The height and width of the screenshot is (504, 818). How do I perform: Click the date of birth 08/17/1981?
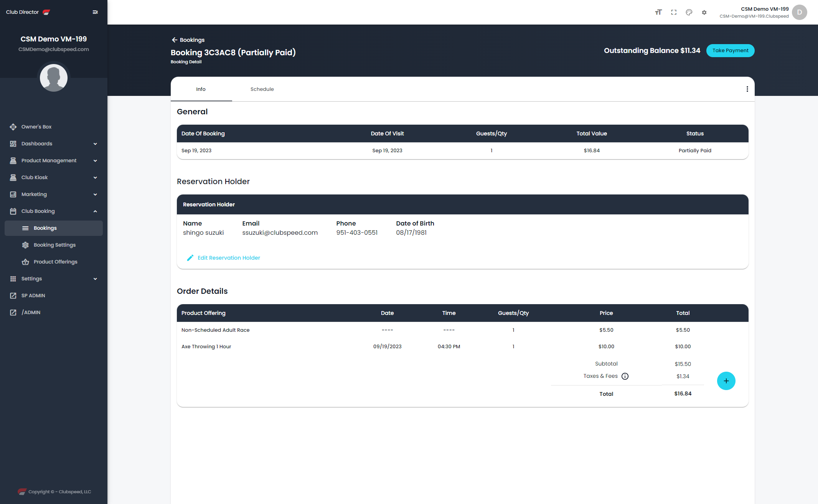pos(411,233)
